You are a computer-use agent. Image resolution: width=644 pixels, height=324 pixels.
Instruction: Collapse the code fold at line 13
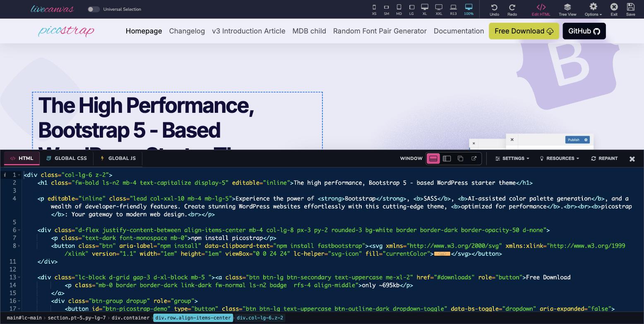pyautogui.click(x=20, y=277)
